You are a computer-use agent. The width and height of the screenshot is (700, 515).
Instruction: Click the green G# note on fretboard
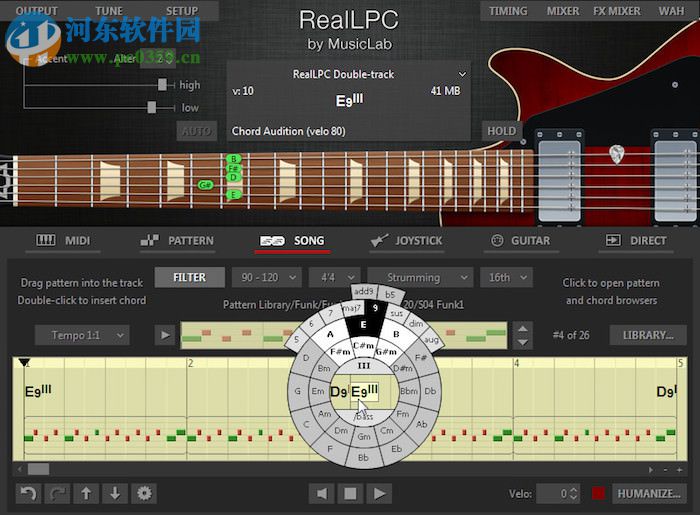point(205,185)
